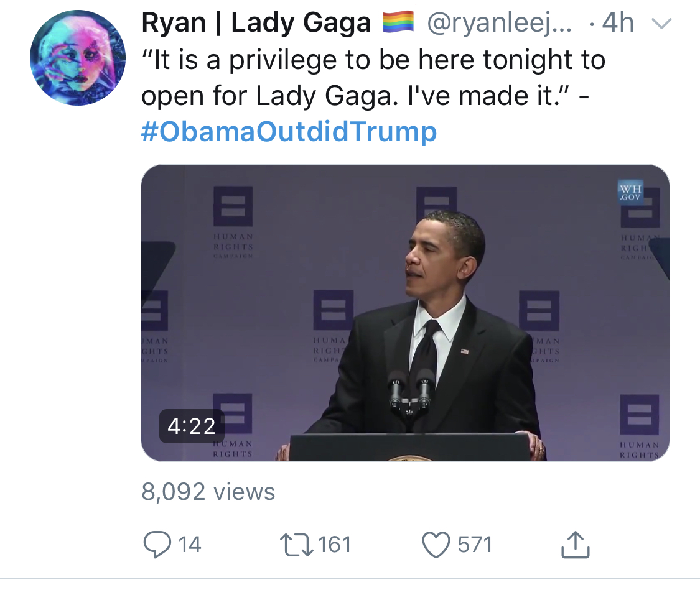The image size is (700, 590).
Task: Click the #ObamaOutdidTrump hashtag link
Action: [289, 131]
